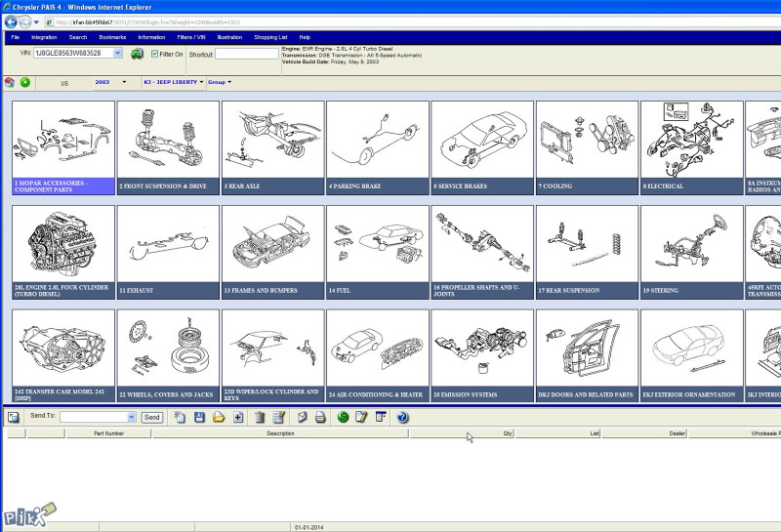Open 2 Front Suspension & Drive thumbnail

pos(168,147)
